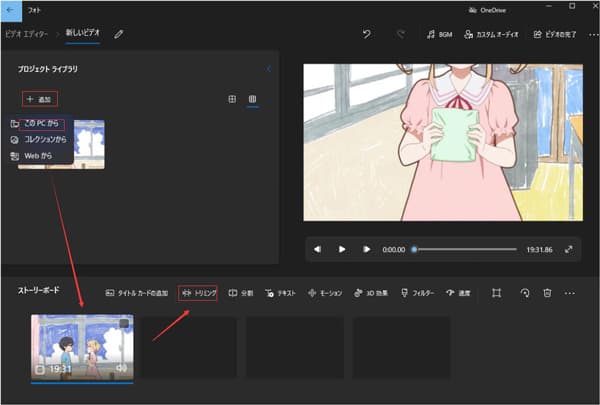
Task: Toggle the storyboard clip selection checkbox
Action: [124, 323]
